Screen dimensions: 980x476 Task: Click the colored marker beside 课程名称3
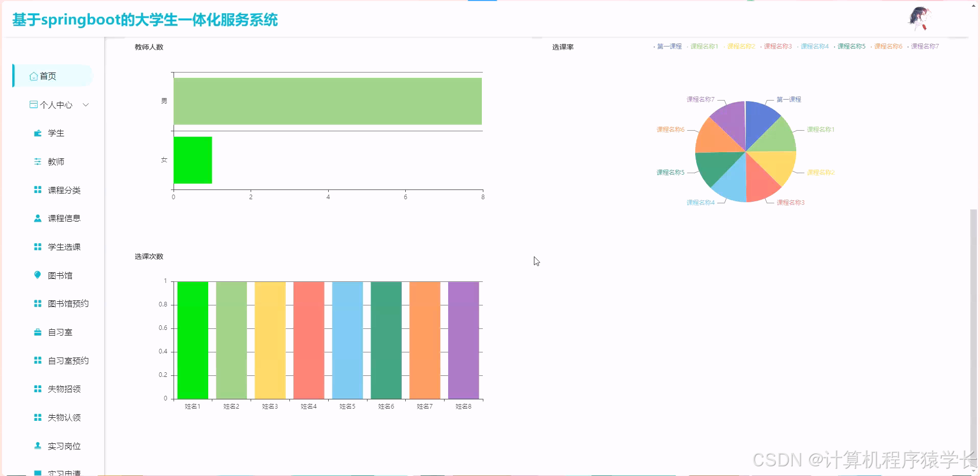coord(762,46)
